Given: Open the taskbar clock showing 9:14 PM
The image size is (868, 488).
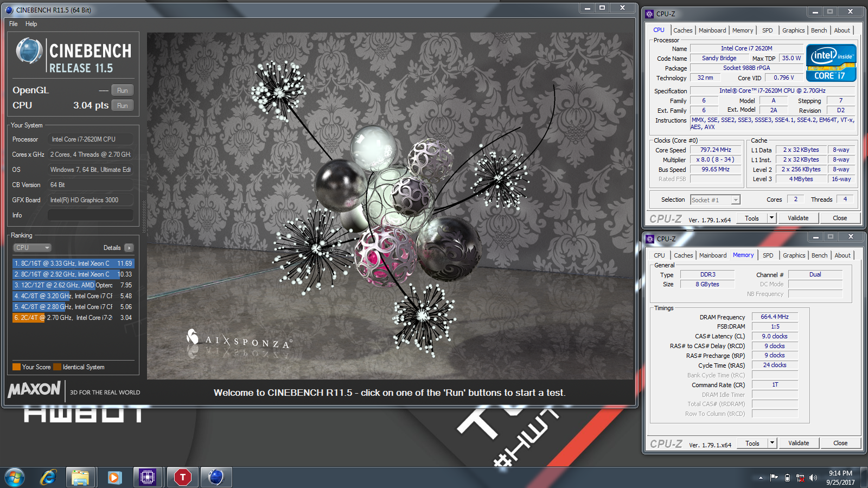Looking at the screenshot, I should tap(840, 478).
